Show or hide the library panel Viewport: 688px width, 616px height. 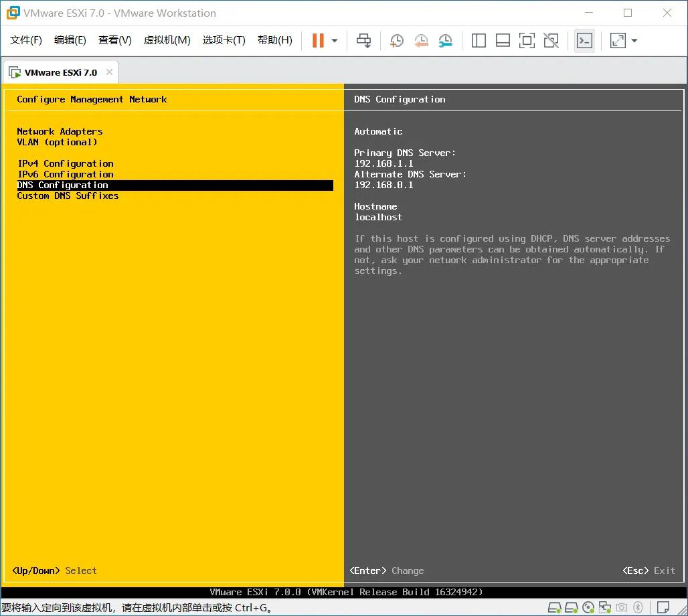pos(479,40)
